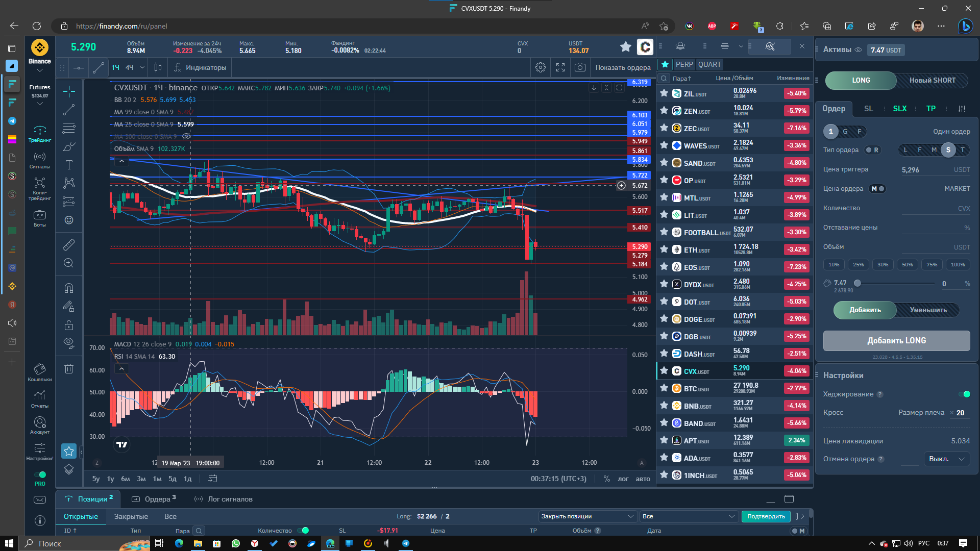The height and width of the screenshot is (551, 980).
Task: Switch to Новый SHORT
Action: (x=932, y=80)
